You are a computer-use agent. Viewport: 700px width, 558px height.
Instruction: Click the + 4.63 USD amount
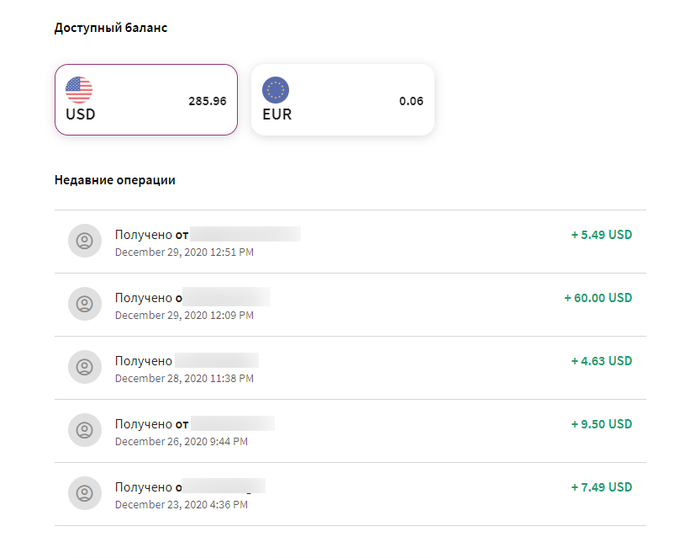tap(602, 361)
